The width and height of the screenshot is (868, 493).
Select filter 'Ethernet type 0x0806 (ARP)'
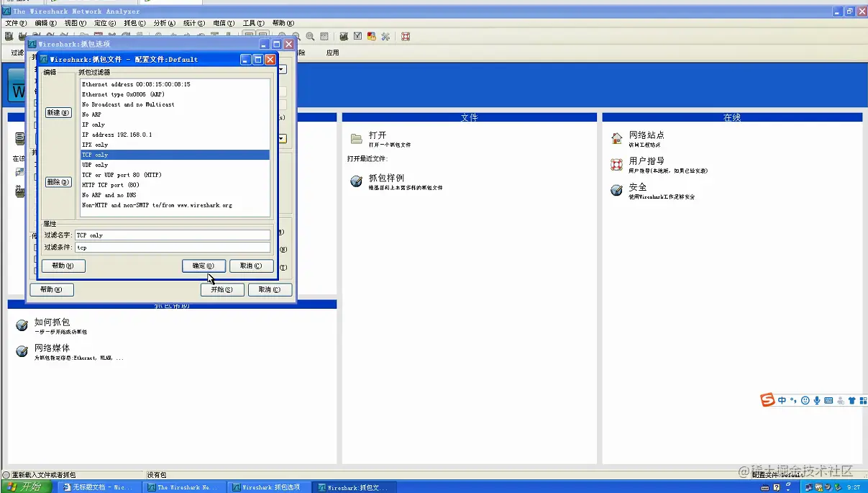click(175, 94)
